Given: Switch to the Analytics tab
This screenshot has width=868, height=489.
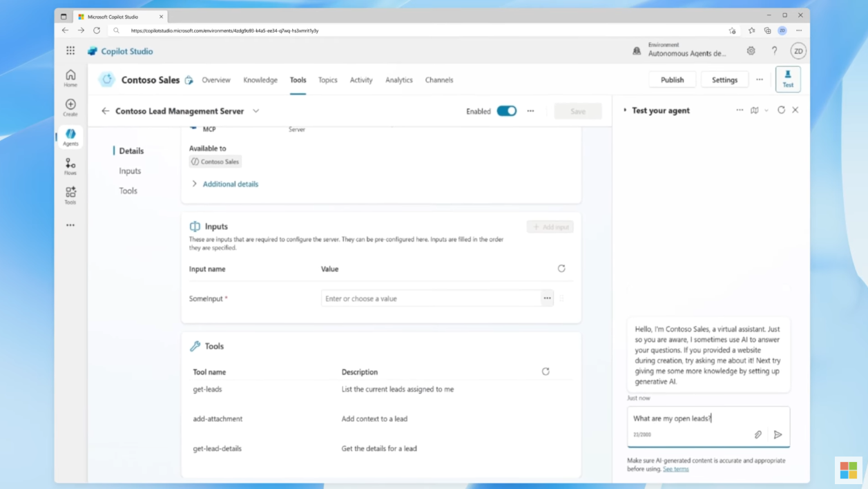Looking at the screenshot, I should tap(399, 79).
